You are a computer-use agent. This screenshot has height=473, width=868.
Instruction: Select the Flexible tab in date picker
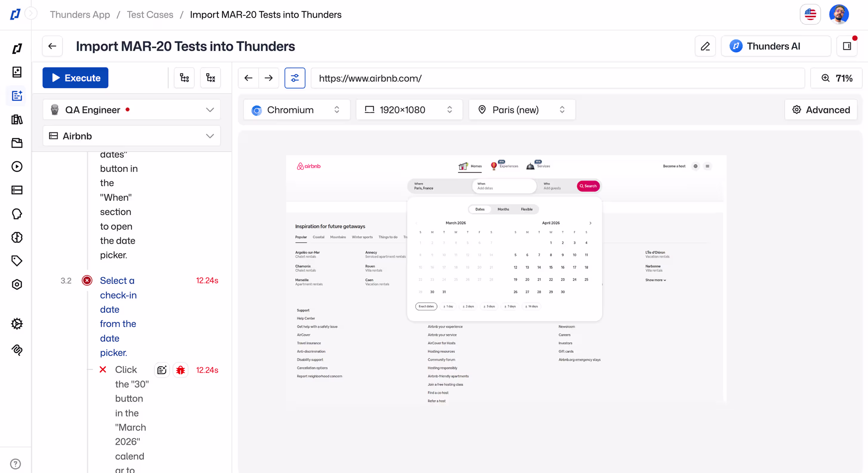coord(527,209)
